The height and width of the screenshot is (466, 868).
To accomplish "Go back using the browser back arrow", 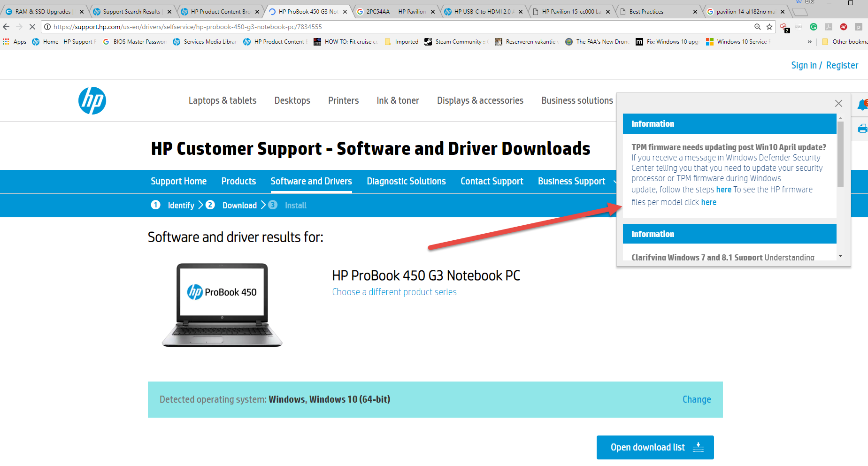I will [x=6, y=27].
